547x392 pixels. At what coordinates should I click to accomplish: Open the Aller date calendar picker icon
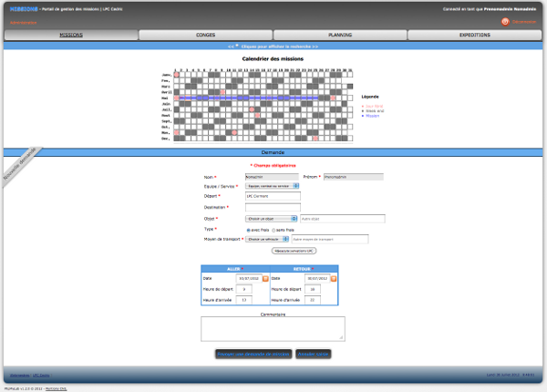point(264,279)
